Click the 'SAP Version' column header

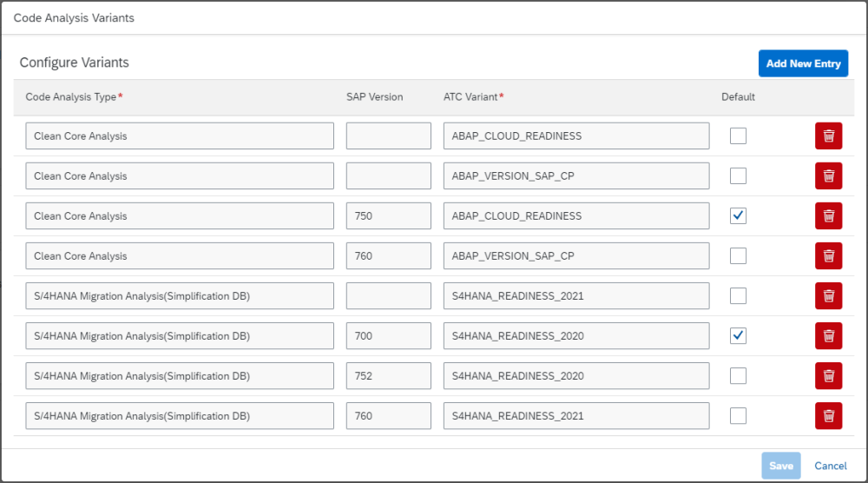(x=375, y=97)
